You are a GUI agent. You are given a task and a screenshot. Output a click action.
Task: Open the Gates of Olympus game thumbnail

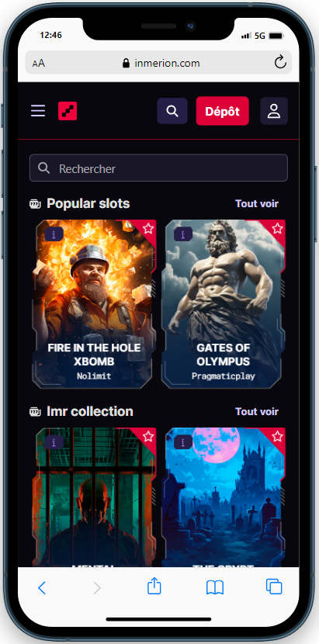[x=224, y=304]
